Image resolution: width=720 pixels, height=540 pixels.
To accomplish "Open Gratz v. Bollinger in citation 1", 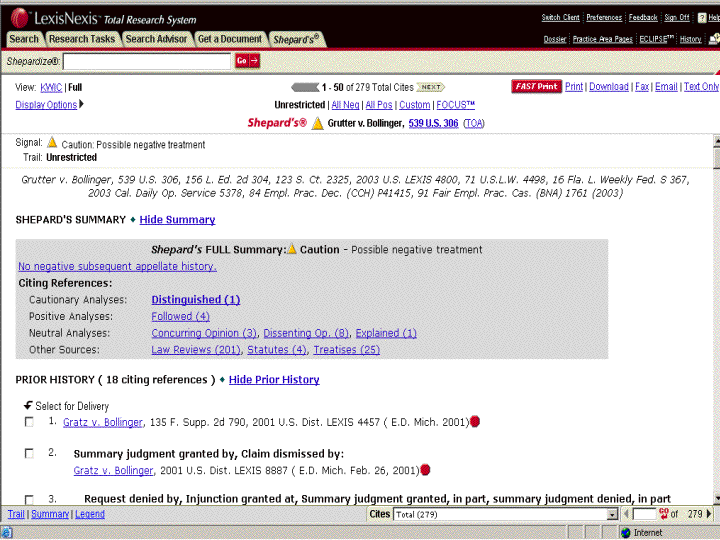I will pos(103,422).
